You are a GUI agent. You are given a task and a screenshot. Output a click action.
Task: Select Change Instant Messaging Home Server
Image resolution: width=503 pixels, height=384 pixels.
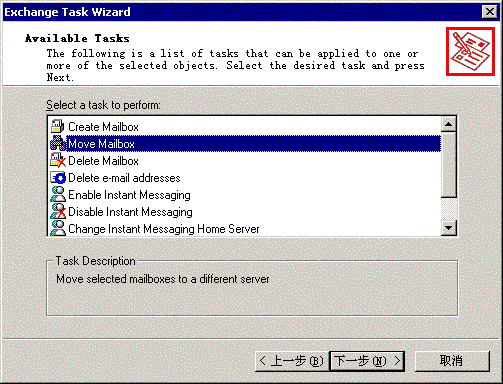(164, 229)
